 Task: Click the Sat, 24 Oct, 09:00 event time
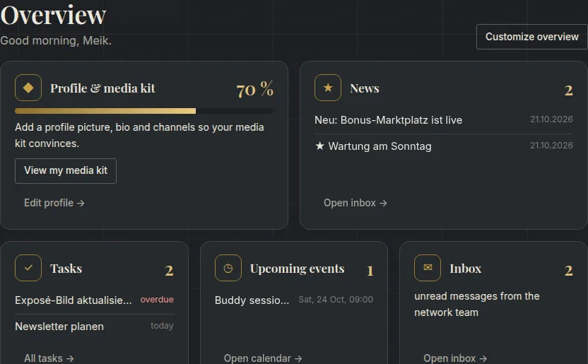click(x=336, y=300)
